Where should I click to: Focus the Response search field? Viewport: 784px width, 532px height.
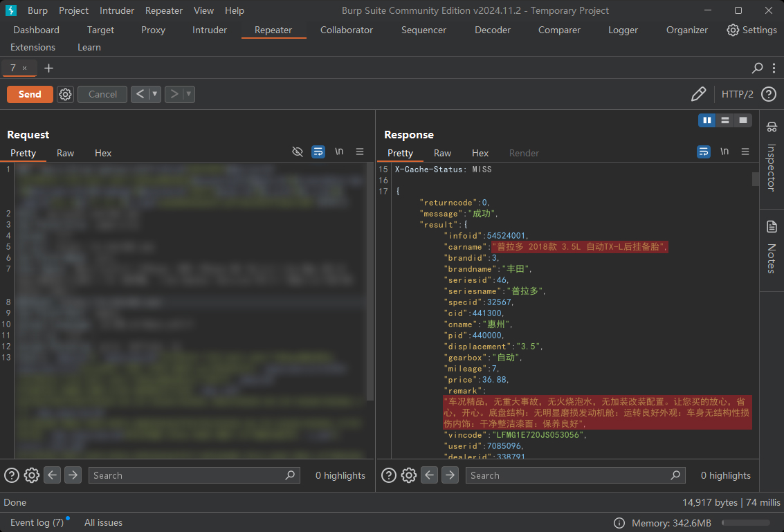(576, 475)
